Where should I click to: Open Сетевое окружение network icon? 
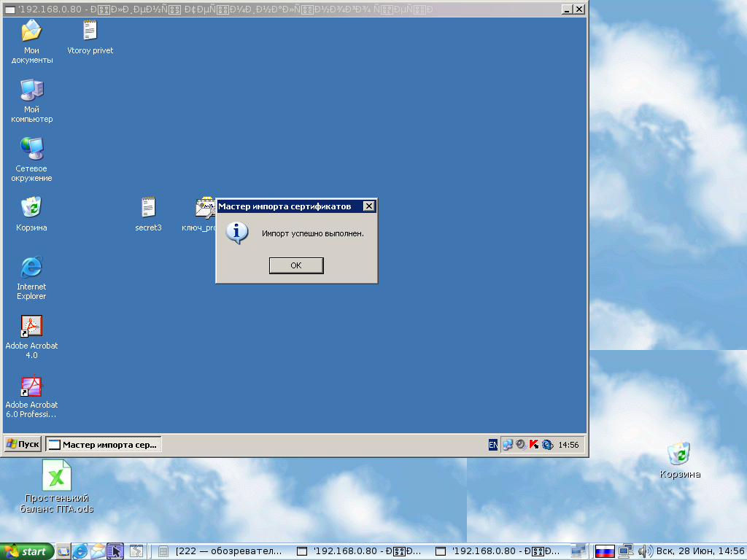(31, 149)
